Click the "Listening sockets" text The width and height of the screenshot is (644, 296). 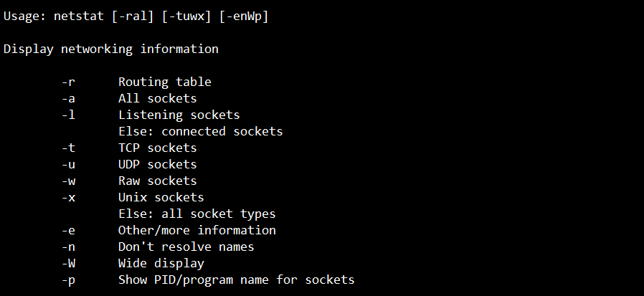pos(179,115)
